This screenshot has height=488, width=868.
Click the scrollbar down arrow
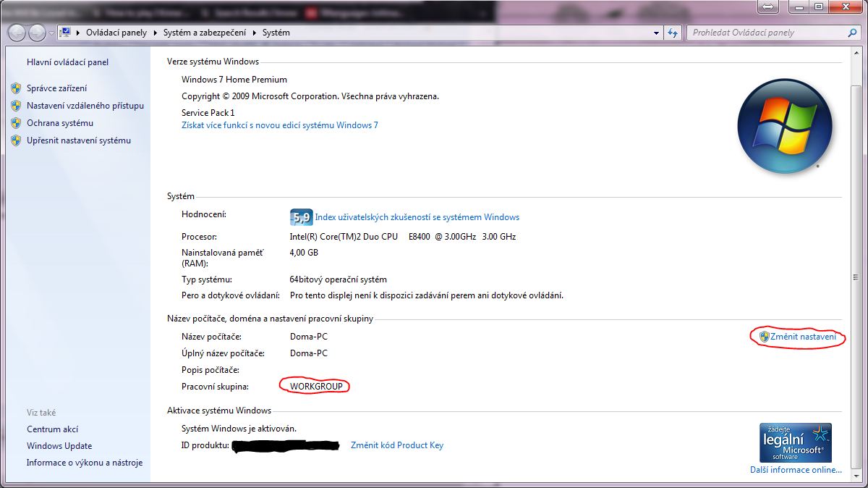[x=856, y=478]
